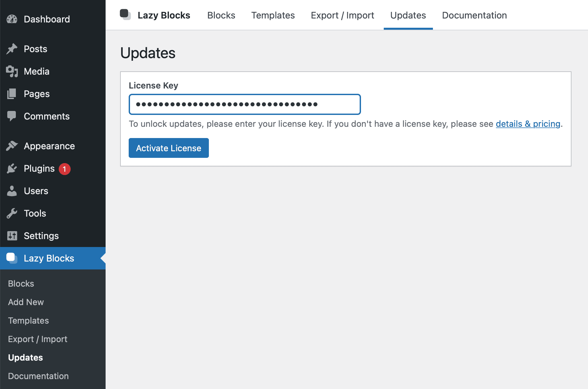
Task: Click the Appearance paintbrush icon
Action: point(12,146)
